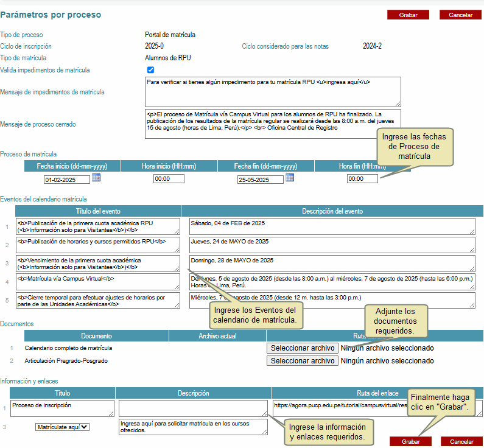Click the Articulación Pregrado-Posgrado row text
The height and width of the screenshot is (448, 484).
(x=66, y=361)
